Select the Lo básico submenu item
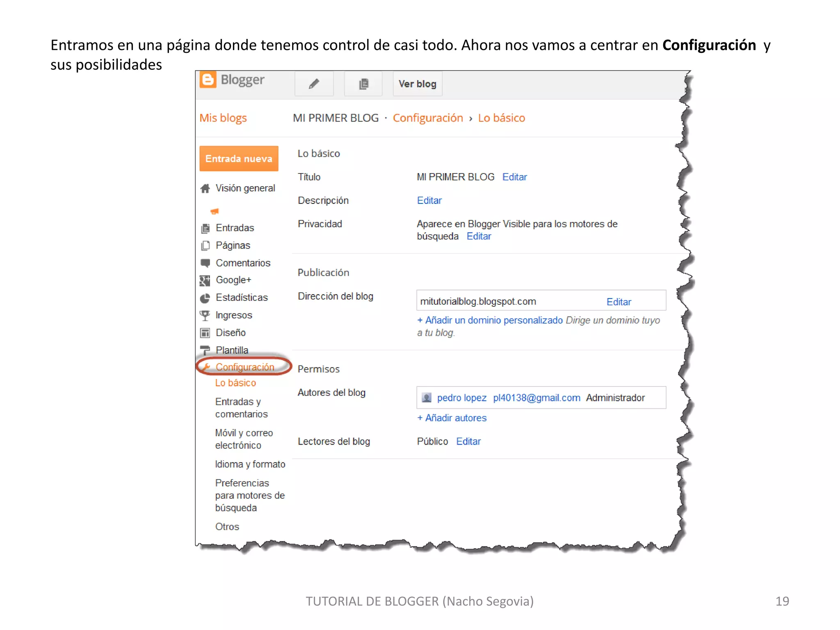840x630 pixels. point(235,383)
